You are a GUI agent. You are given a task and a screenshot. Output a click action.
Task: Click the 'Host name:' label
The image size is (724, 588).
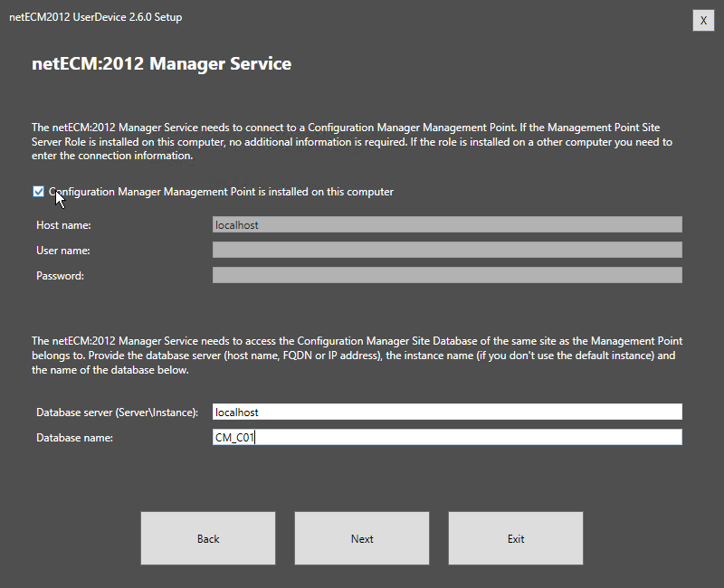pos(63,225)
